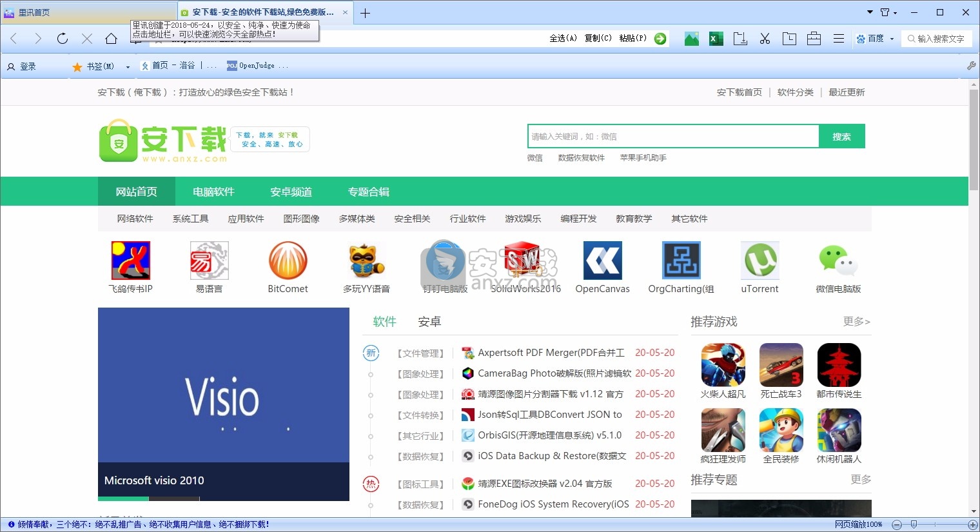Stop loading with the X icon
980x532 pixels.
click(x=87, y=39)
